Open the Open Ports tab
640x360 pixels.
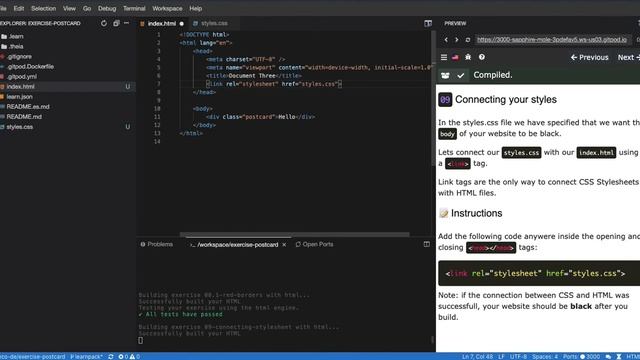tap(314, 244)
